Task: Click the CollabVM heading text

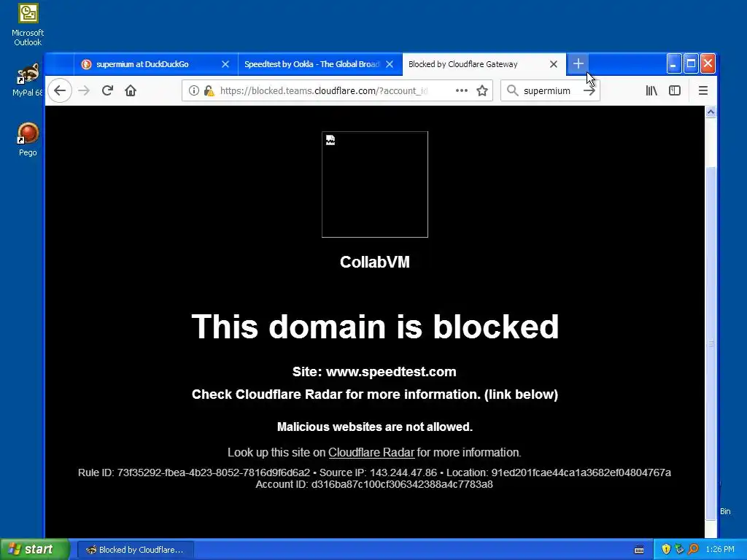Action: (x=375, y=262)
